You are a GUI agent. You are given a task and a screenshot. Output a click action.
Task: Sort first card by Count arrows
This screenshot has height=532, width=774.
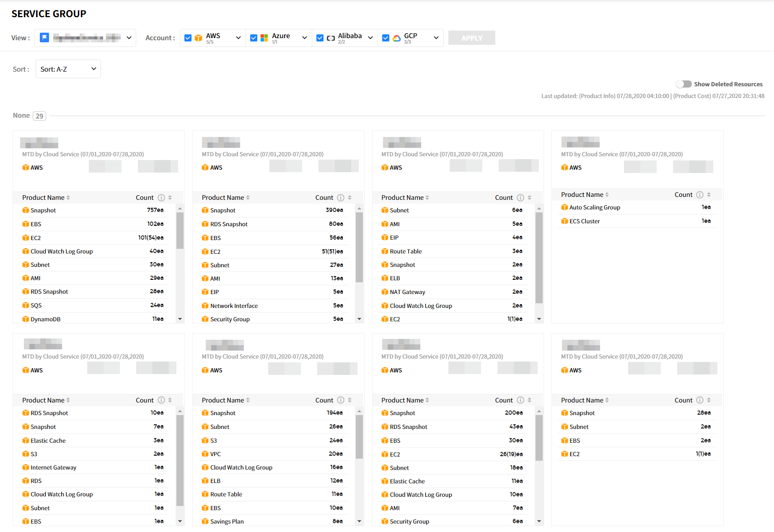(x=170, y=198)
